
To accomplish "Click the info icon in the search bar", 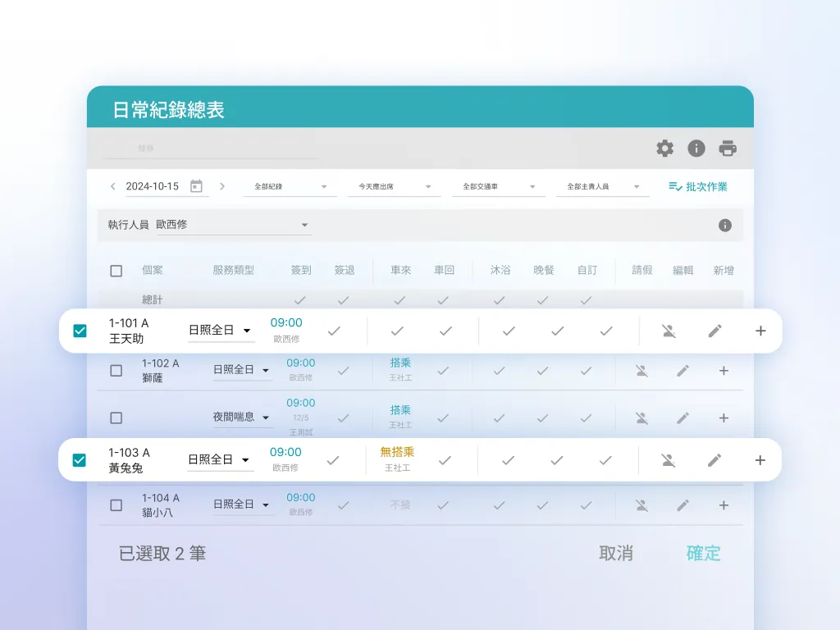I will (696, 148).
